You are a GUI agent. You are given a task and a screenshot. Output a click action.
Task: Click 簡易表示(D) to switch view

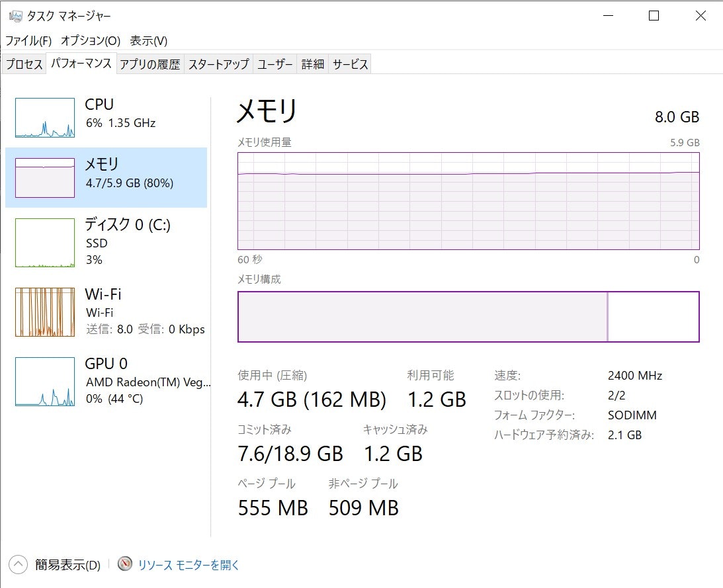[66, 565]
